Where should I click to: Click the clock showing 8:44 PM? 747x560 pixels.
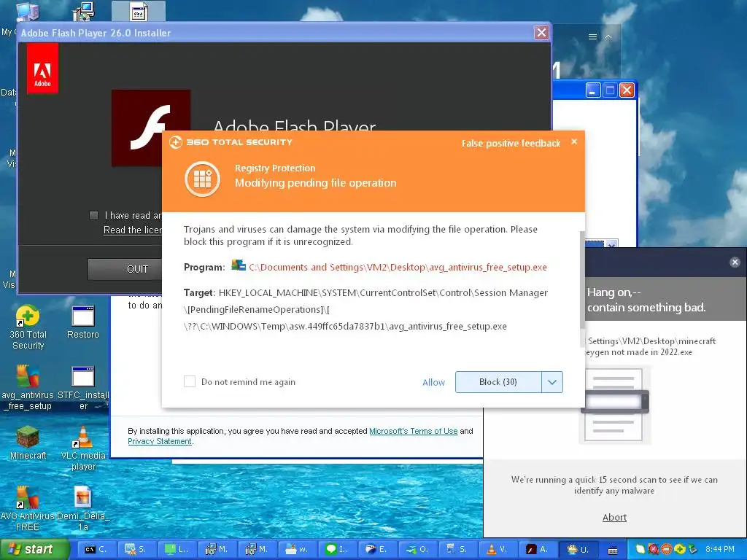[720, 549]
